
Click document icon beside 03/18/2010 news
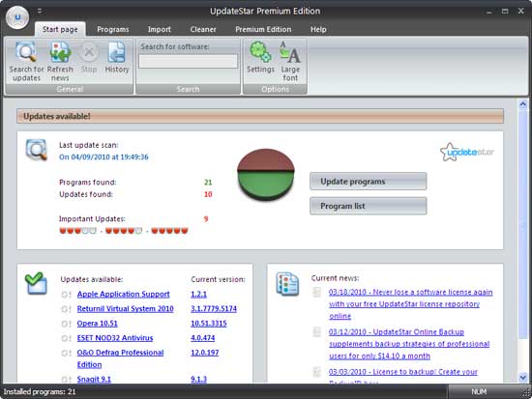click(x=317, y=292)
